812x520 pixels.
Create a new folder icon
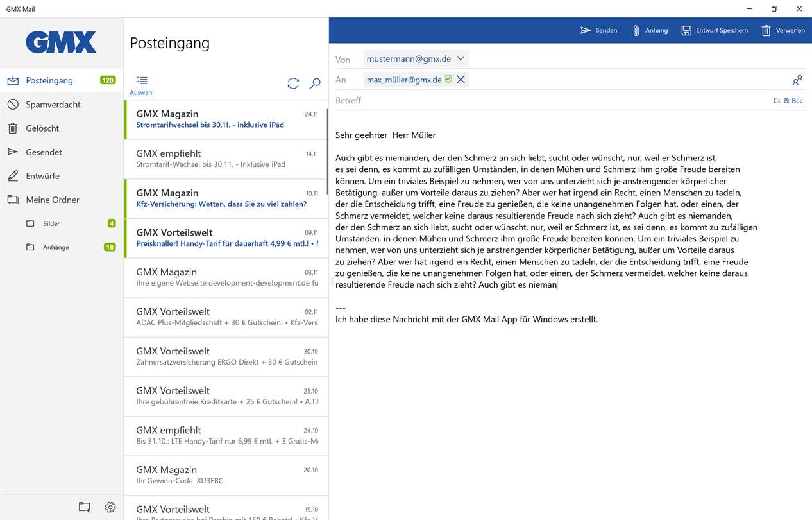click(84, 507)
